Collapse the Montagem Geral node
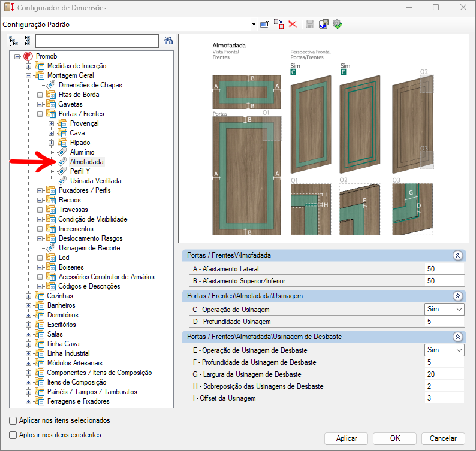This screenshot has width=476, height=451. pos(29,75)
